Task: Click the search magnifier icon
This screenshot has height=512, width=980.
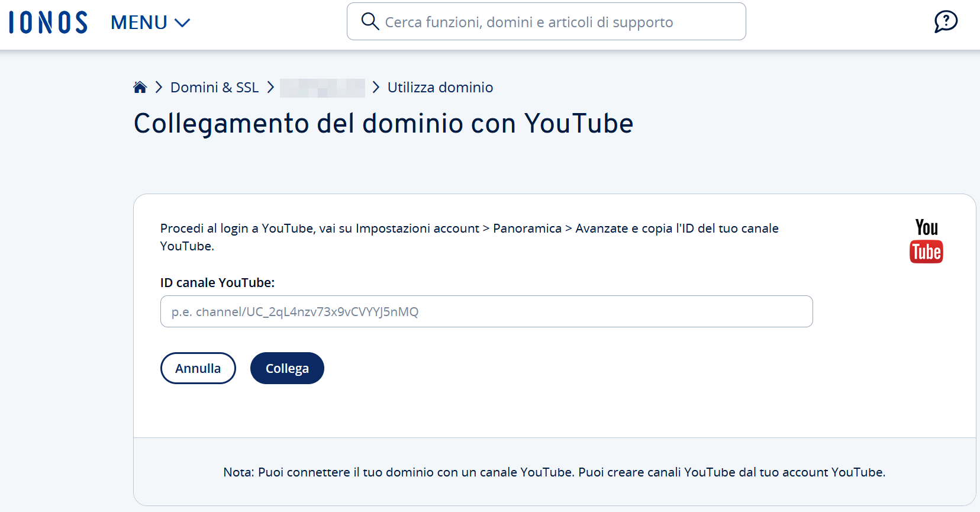Action: pyautogui.click(x=370, y=21)
